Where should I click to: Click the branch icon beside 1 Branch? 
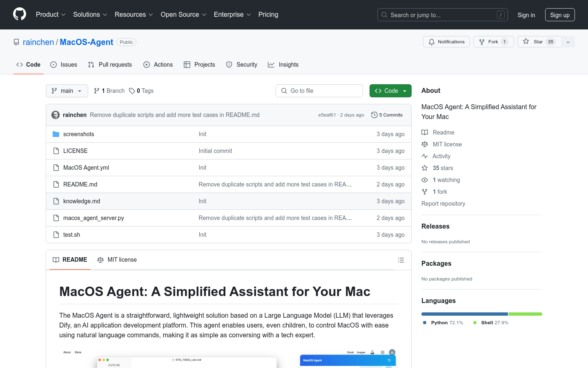click(x=97, y=91)
